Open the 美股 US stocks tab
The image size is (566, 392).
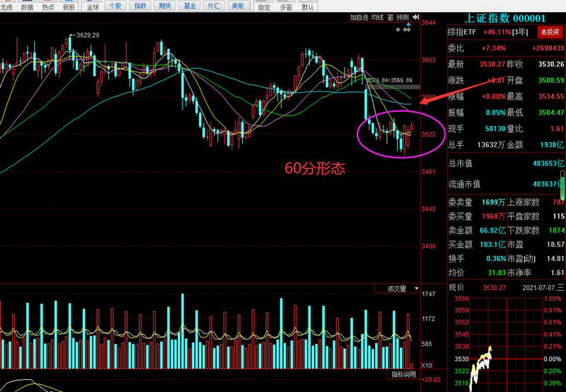coord(238,6)
